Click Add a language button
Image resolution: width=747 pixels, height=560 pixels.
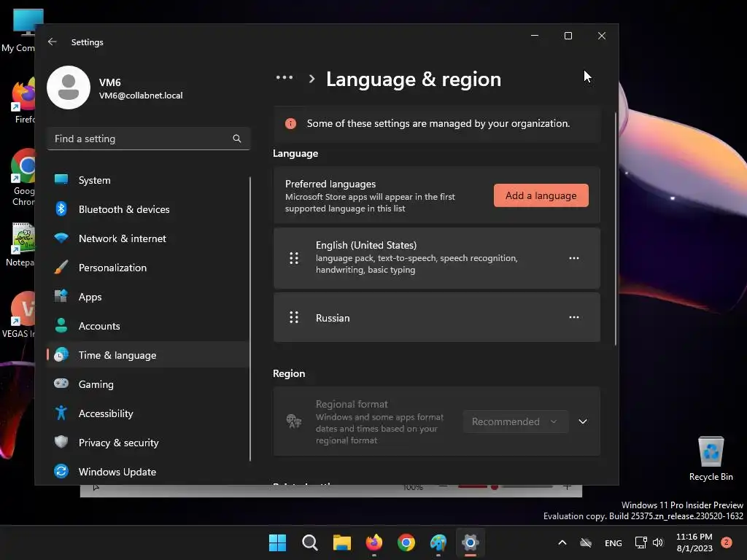coord(541,195)
